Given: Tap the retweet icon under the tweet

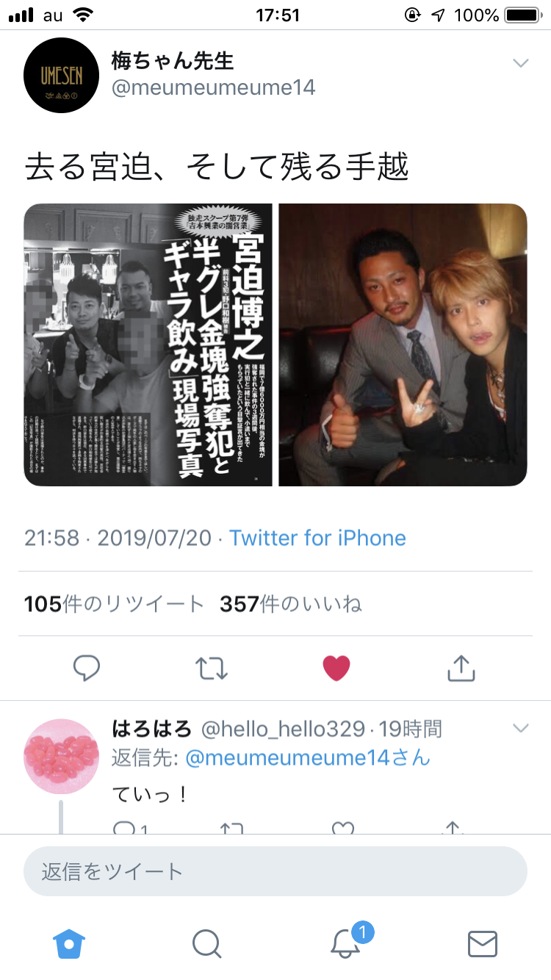Looking at the screenshot, I should tap(212, 668).
